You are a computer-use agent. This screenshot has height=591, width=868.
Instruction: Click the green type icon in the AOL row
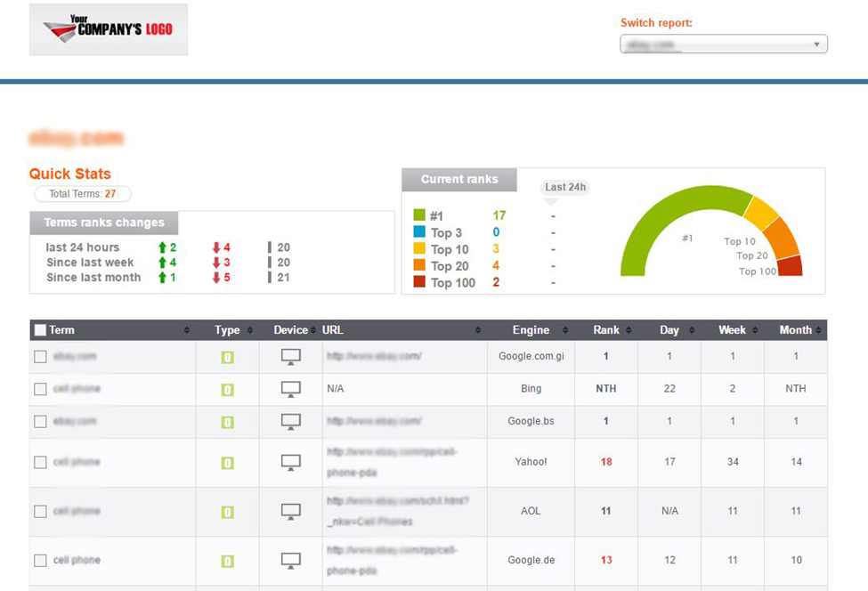coord(228,512)
